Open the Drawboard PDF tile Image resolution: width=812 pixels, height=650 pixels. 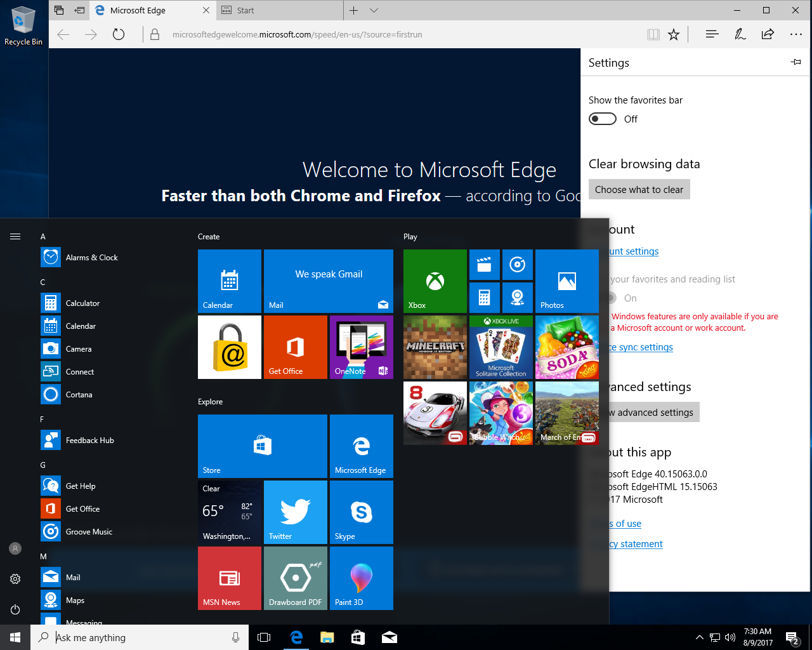[x=296, y=578]
